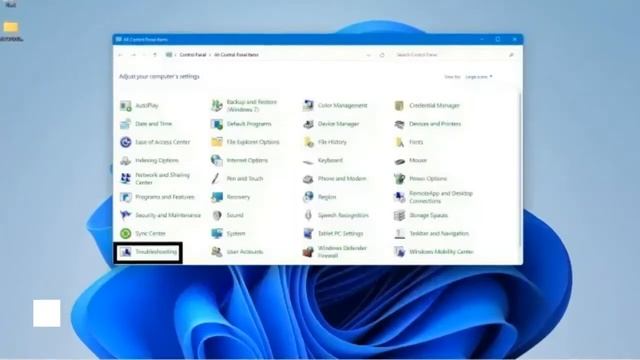Click the Keyboard icon
The height and width of the screenshot is (360, 640).
point(308,162)
